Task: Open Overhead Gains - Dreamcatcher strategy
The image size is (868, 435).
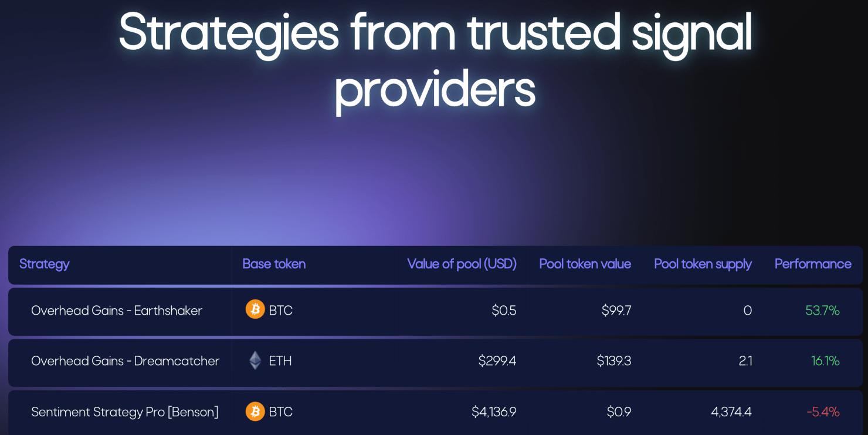Action: (125, 361)
